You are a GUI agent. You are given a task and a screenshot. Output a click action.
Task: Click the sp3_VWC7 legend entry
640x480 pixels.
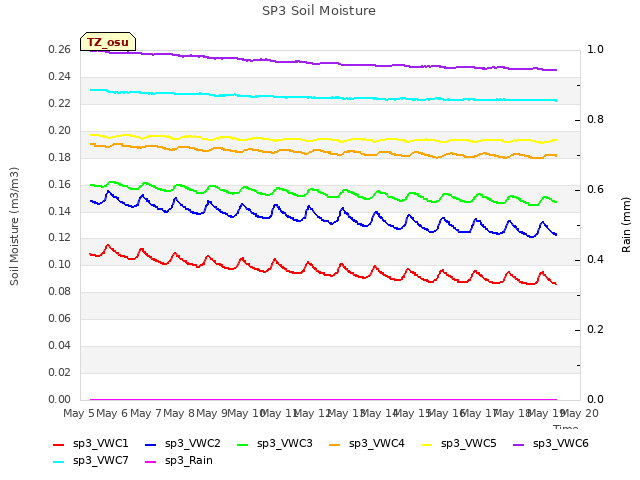point(91,460)
